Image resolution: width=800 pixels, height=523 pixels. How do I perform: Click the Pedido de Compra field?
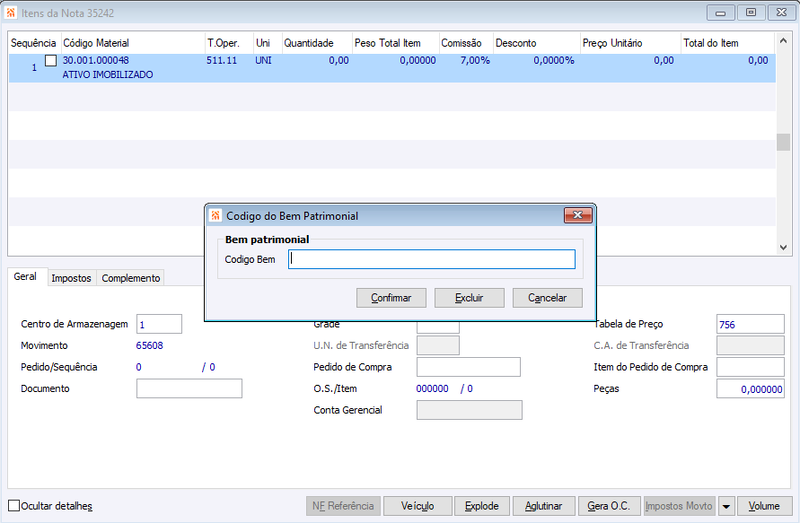468,367
